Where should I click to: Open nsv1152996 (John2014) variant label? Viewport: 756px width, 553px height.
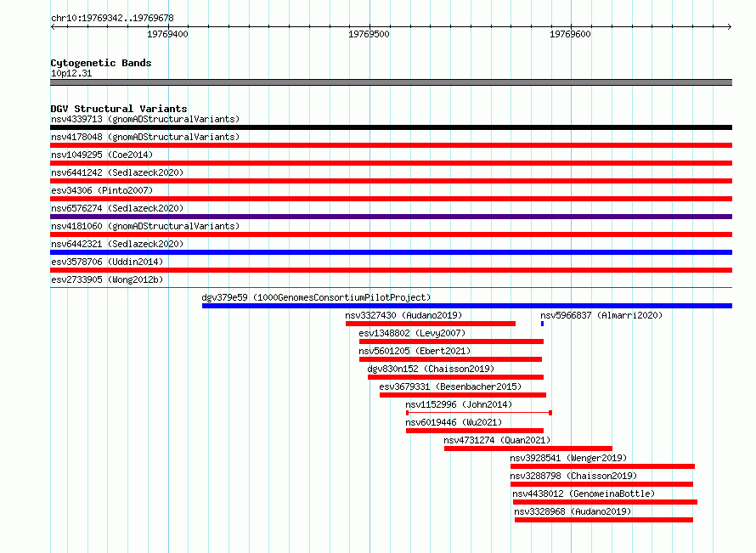coord(459,404)
